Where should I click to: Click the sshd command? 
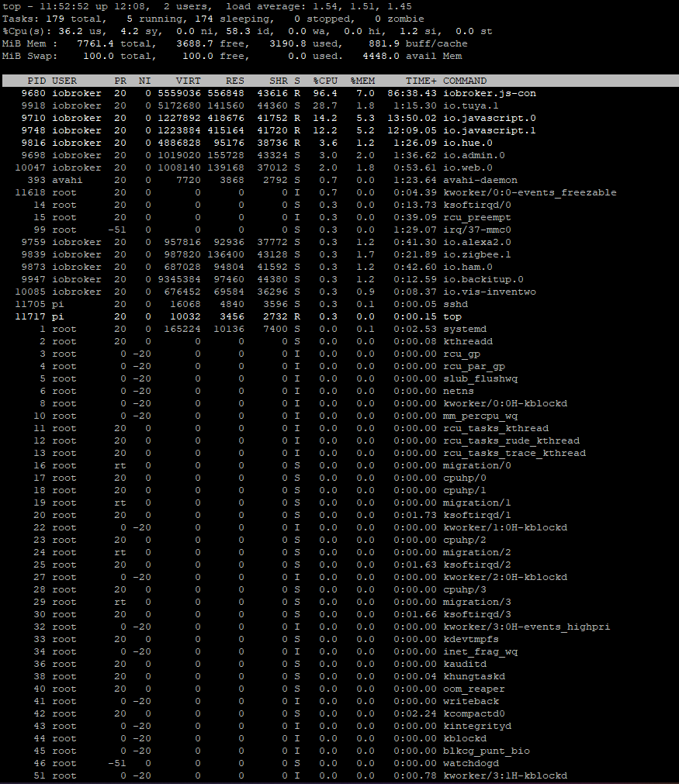(x=456, y=305)
